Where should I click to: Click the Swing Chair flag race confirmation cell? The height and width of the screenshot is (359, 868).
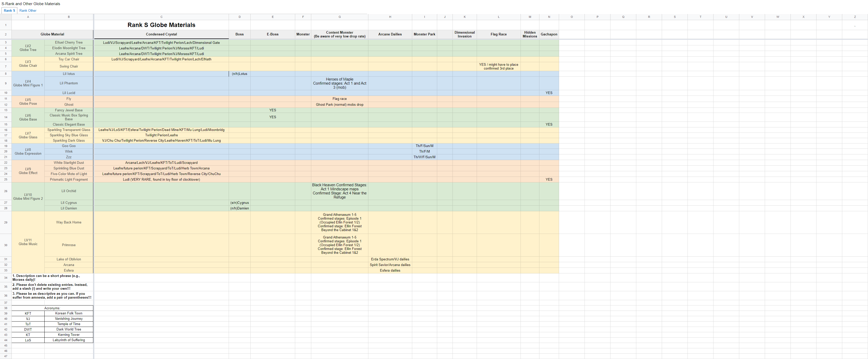click(498, 66)
